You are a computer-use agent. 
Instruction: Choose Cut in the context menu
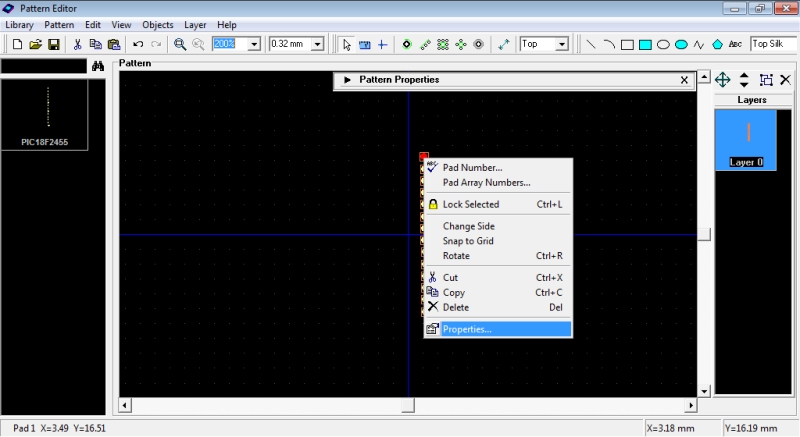click(x=498, y=277)
